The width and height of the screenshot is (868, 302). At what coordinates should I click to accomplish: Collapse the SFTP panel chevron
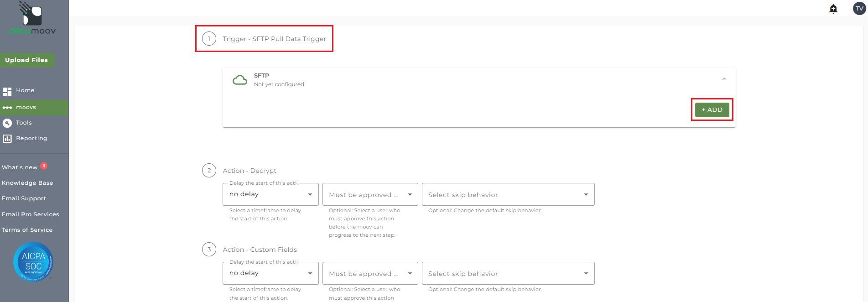(x=724, y=79)
